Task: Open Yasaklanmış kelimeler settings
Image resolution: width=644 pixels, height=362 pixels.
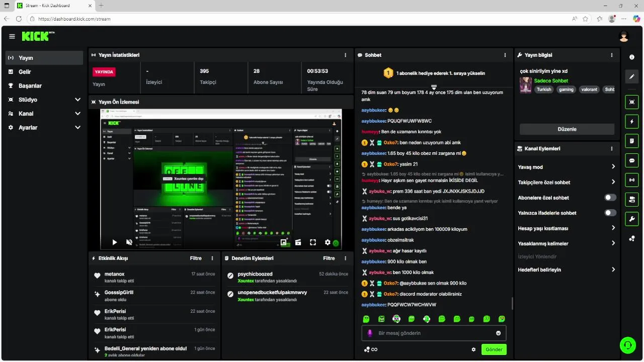Action: [567, 243]
